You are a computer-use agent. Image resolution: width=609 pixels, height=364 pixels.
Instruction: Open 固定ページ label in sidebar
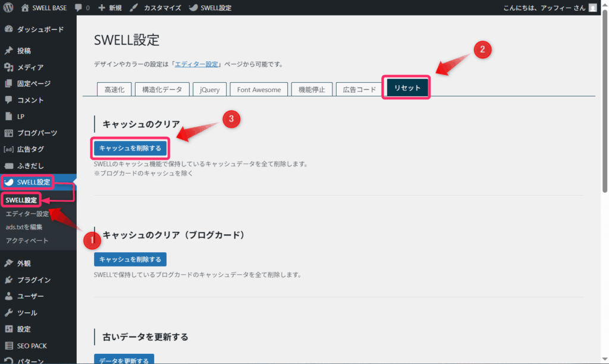point(34,83)
